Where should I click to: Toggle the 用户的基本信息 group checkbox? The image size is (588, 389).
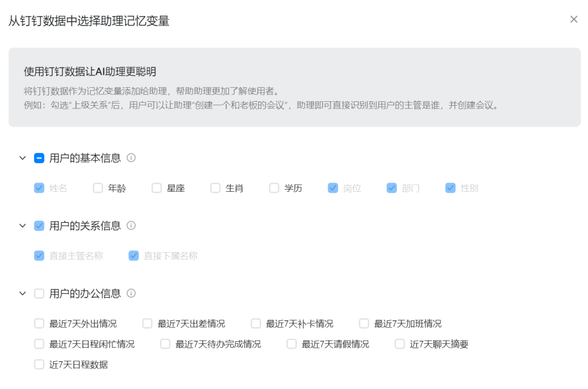[x=39, y=158]
